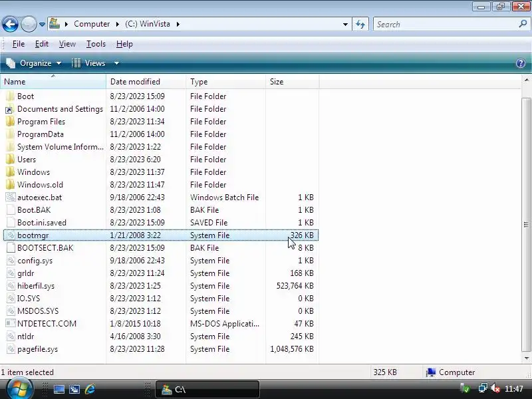Click the taskbar clock showing 11:47
This screenshot has width=532, height=399.
tap(513, 388)
